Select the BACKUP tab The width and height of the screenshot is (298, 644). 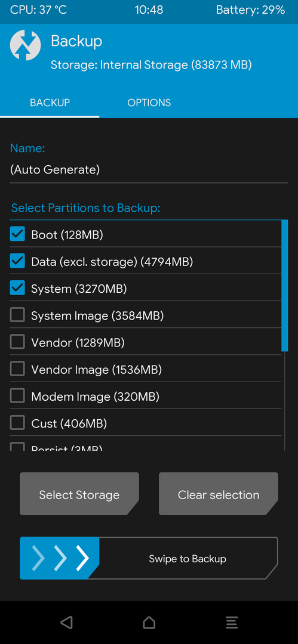coord(50,103)
